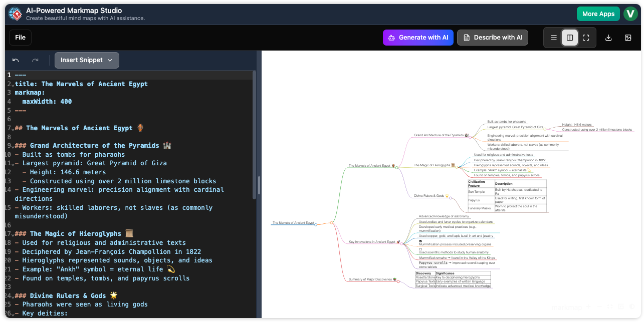644x322 pixels.
Task: Click the Generate with AI button
Action: tap(418, 37)
